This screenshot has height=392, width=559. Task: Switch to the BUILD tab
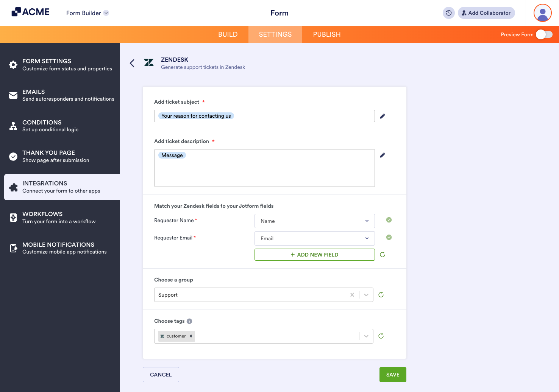point(228,34)
